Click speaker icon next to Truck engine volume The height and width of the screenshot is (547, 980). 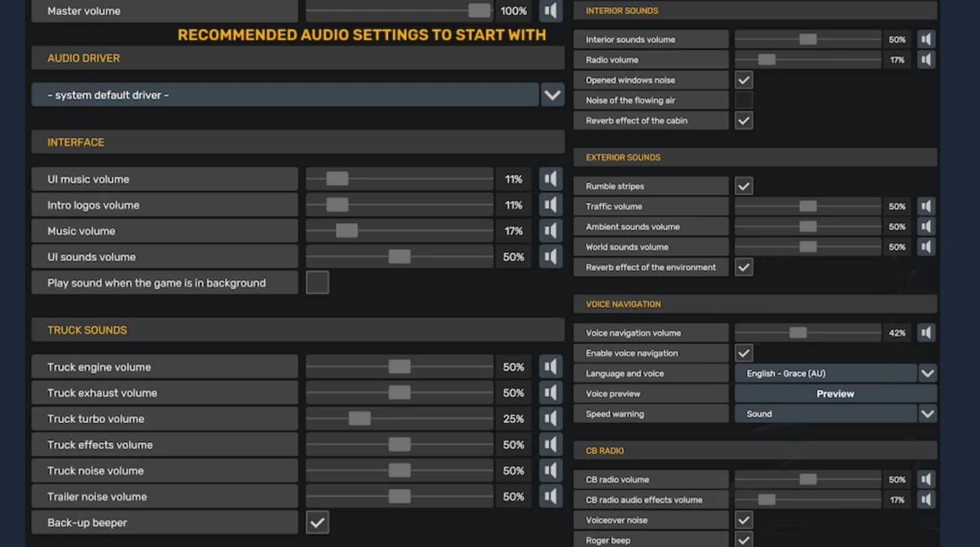tap(550, 367)
